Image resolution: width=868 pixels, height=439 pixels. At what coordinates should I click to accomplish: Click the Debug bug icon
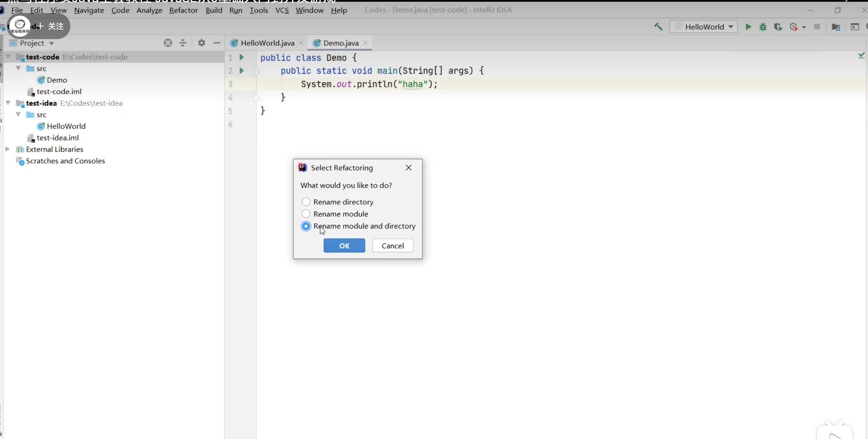coord(763,27)
